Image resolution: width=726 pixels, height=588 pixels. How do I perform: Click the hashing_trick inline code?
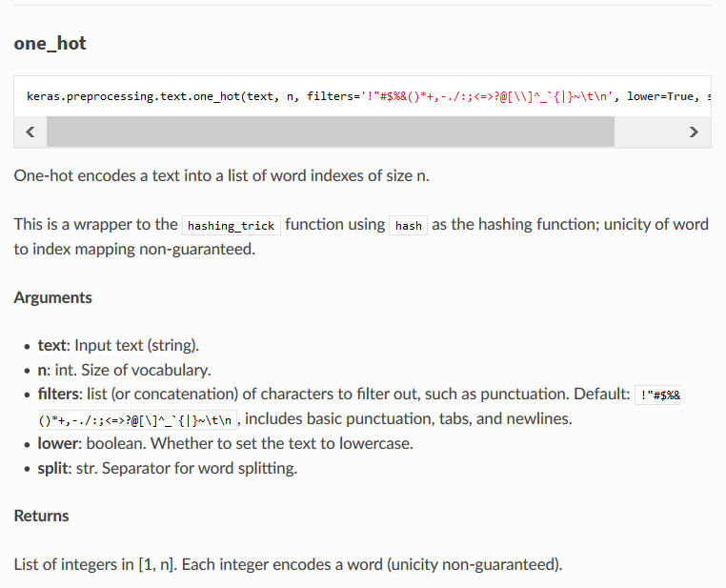(x=231, y=226)
